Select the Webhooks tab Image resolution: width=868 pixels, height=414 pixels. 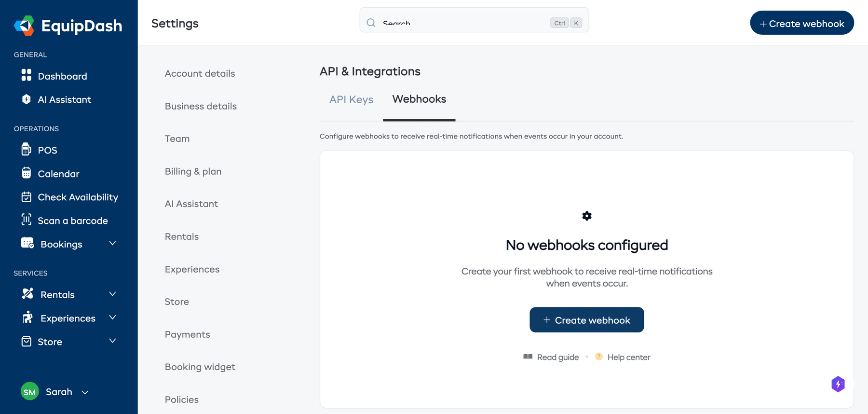click(419, 99)
